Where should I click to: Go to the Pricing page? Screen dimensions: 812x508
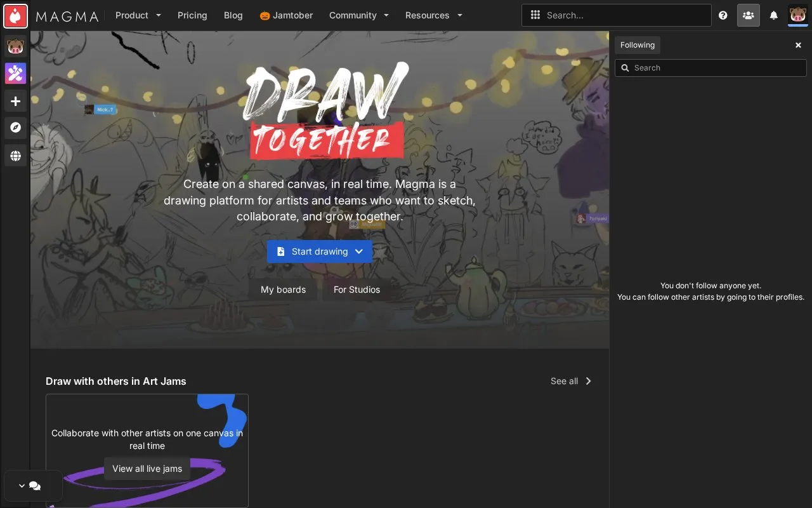tap(192, 15)
